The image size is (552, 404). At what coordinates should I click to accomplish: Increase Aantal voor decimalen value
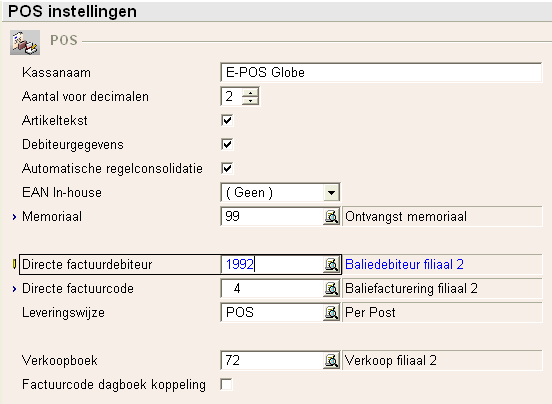(250, 92)
